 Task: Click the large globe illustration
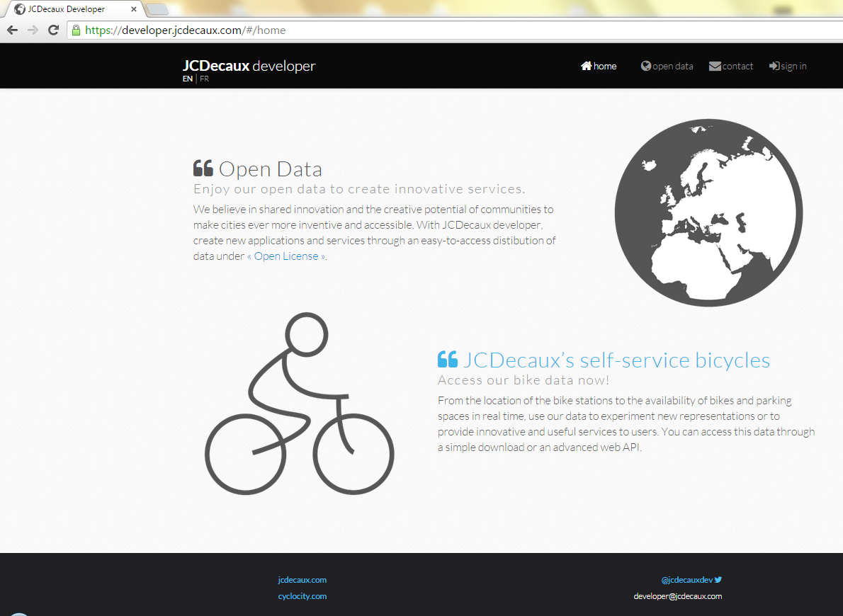tap(708, 213)
